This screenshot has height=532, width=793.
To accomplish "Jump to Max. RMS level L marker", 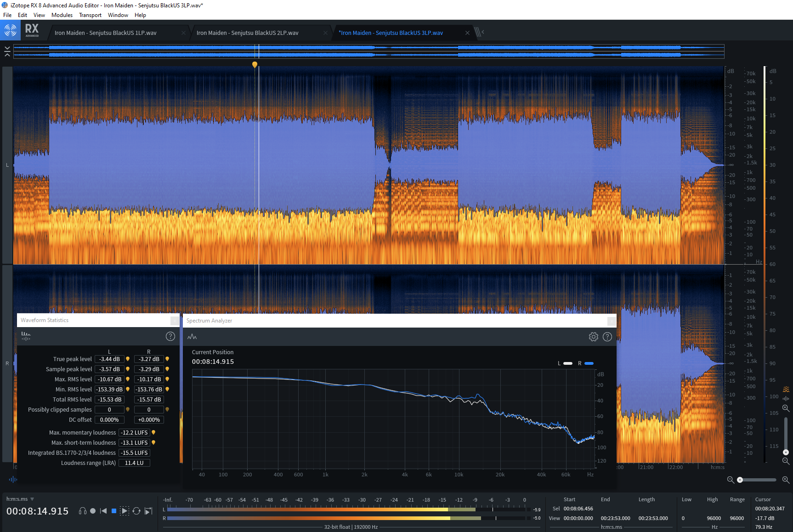I will [x=128, y=379].
